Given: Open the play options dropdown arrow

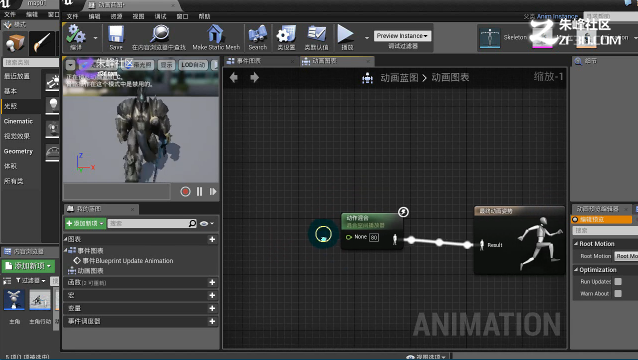Looking at the screenshot, I should pos(367,38).
